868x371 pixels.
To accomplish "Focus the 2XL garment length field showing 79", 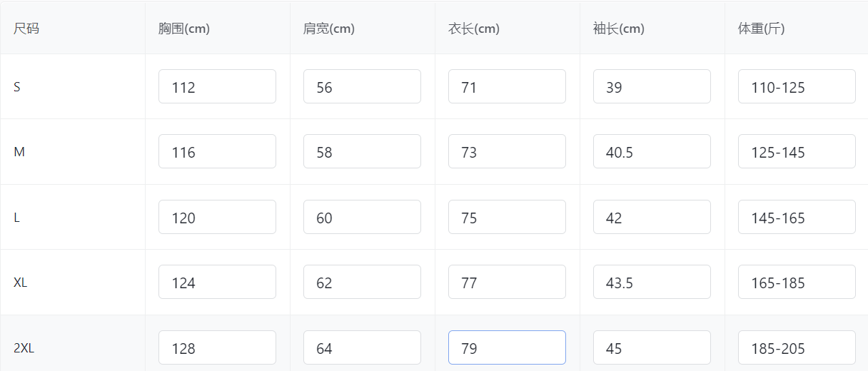I will 507,347.
